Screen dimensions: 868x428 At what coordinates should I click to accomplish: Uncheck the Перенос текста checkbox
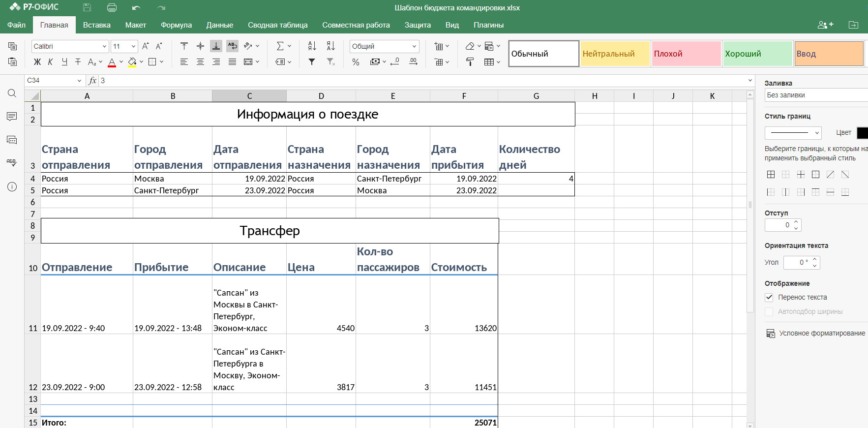(769, 297)
